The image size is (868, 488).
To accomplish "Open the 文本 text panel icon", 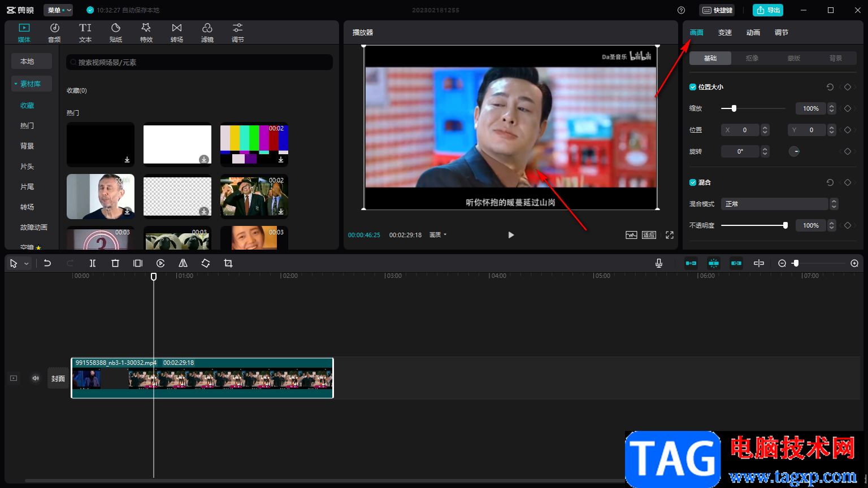I will click(x=85, y=32).
